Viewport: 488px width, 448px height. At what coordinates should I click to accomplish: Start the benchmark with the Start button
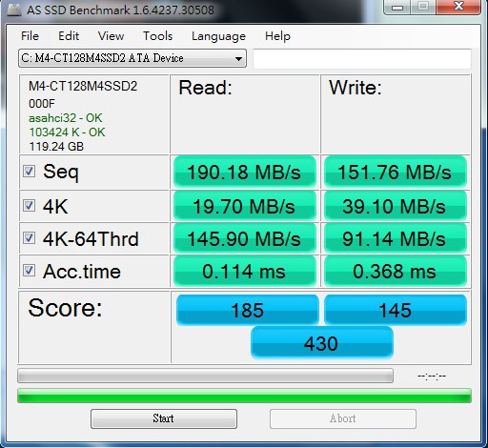click(x=164, y=418)
